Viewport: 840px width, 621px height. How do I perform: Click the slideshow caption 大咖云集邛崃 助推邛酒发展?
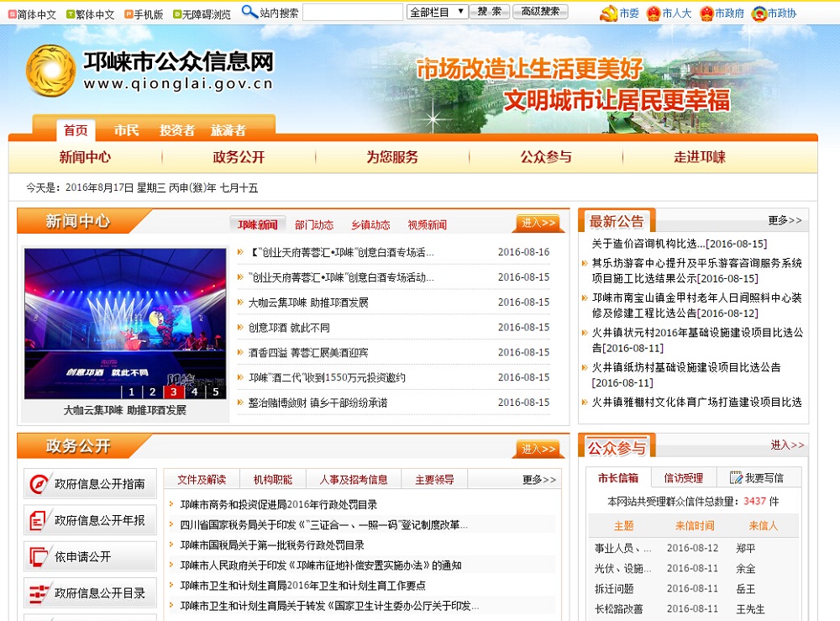(x=125, y=410)
